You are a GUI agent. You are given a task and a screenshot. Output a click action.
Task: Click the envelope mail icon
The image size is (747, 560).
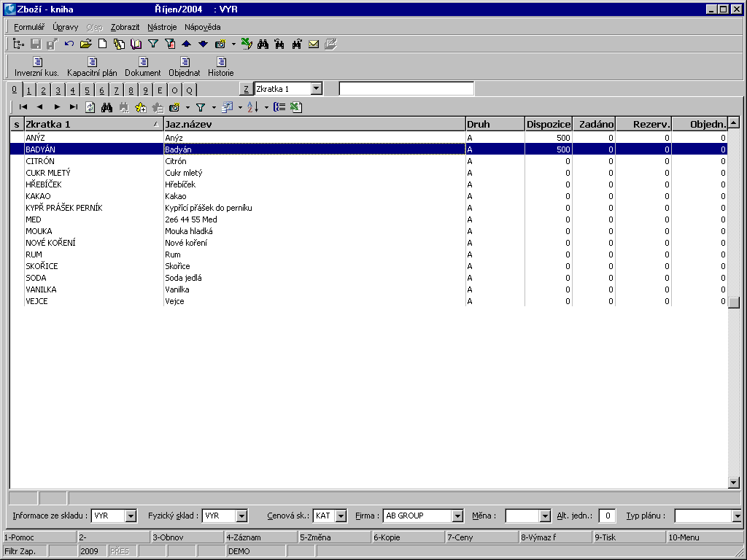[314, 44]
